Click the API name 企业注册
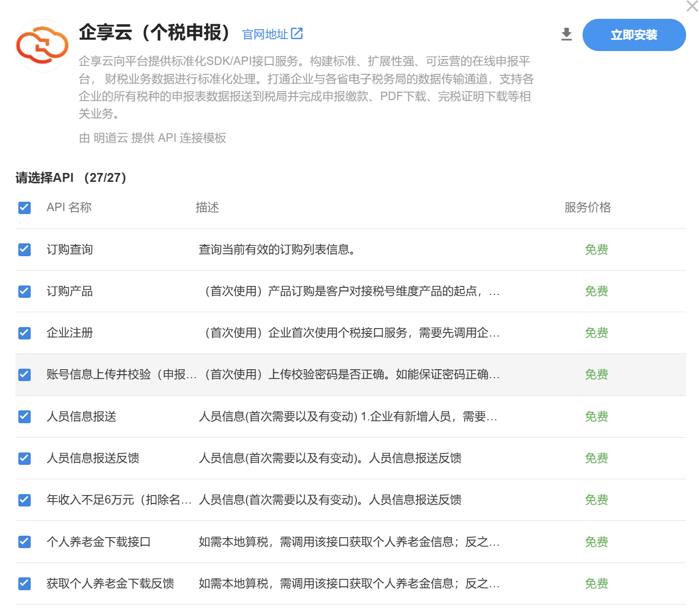The image size is (698, 616). 70,333
